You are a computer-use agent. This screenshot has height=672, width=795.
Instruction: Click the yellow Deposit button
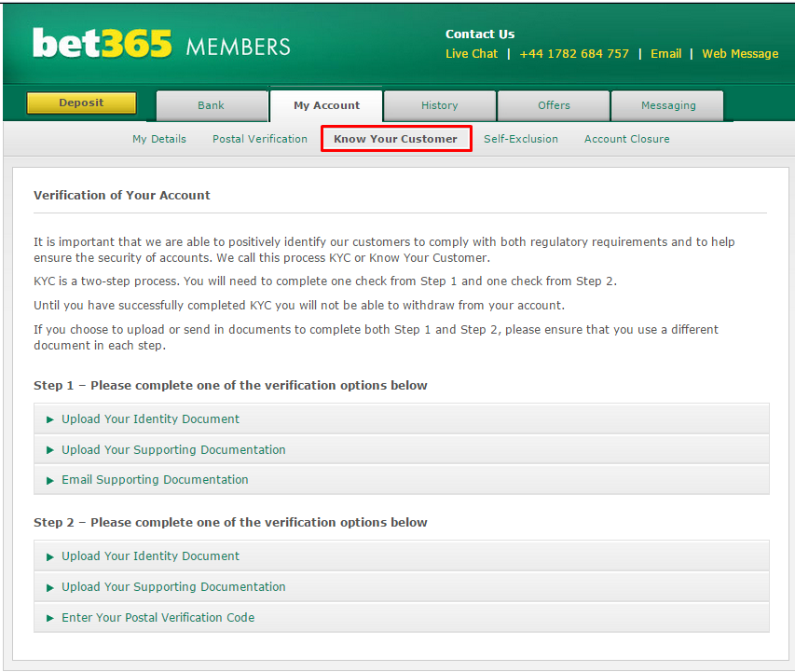pos(81,103)
